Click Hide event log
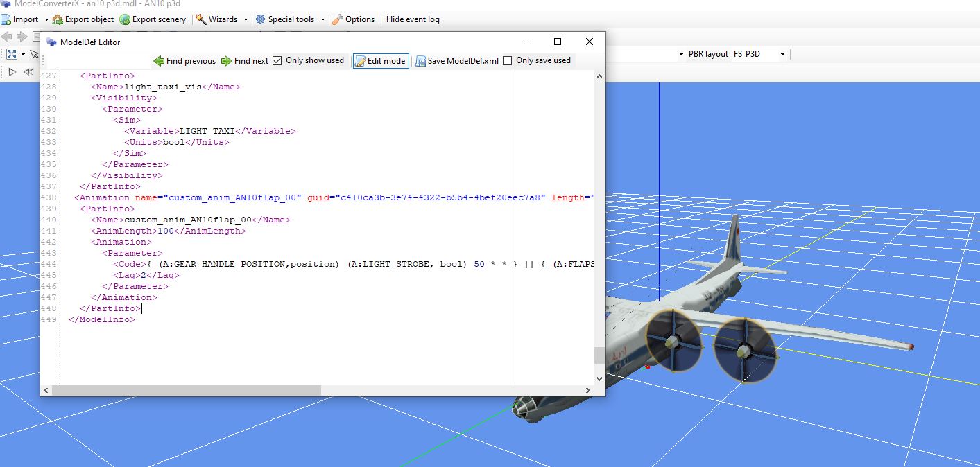 coord(413,19)
